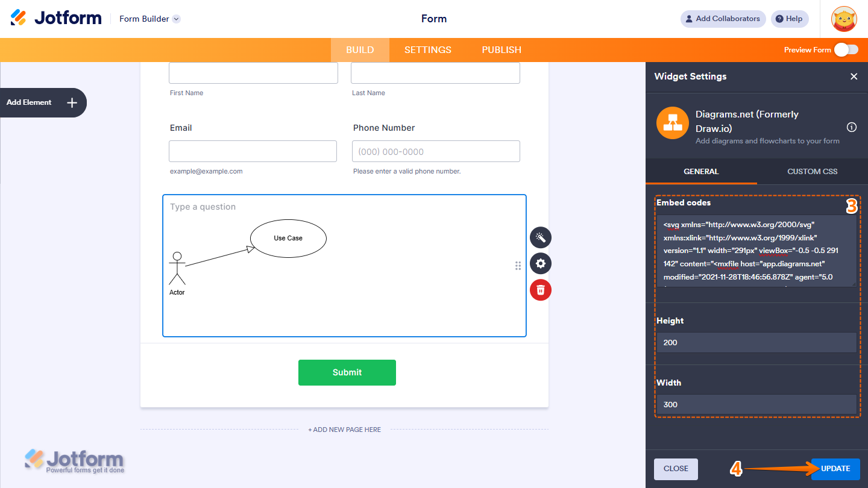Open Add Collaborators
The image size is (868, 488).
point(723,19)
